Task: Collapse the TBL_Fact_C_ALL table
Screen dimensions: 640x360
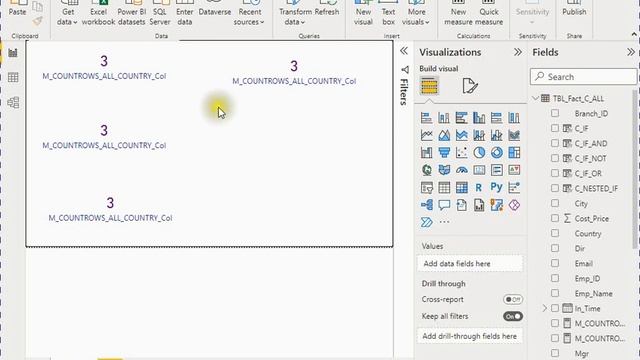Action: tap(536, 98)
